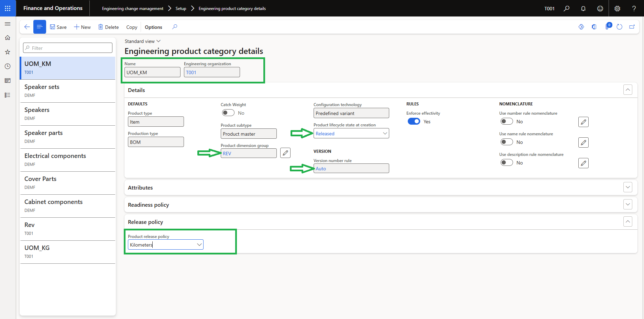Image resolution: width=644 pixels, height=319 pixels.
Task: Open the REV product dimension group link
Action: pos(227,153)
